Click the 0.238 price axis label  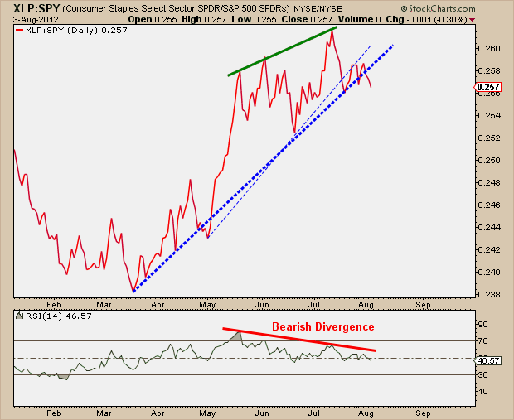[489, 295]
